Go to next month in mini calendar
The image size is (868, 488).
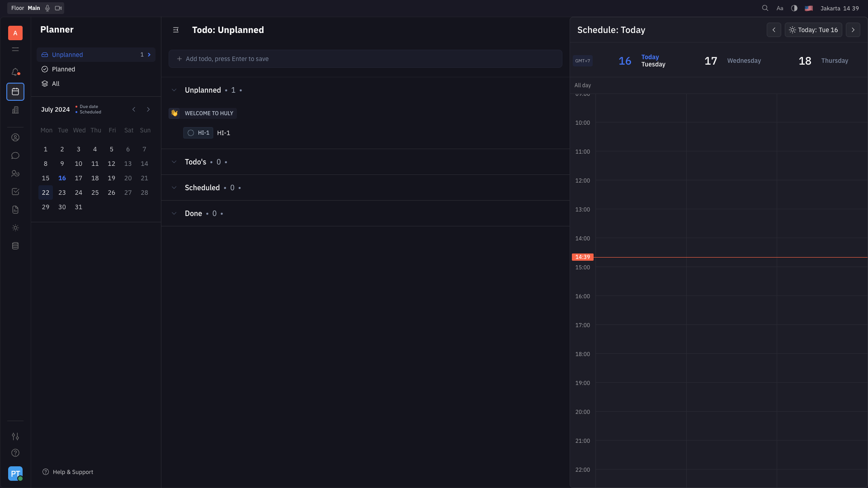coord(148,109)
